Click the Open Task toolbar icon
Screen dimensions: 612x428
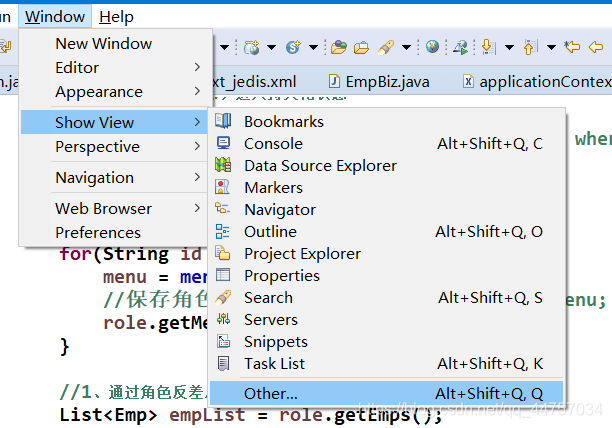361,48
